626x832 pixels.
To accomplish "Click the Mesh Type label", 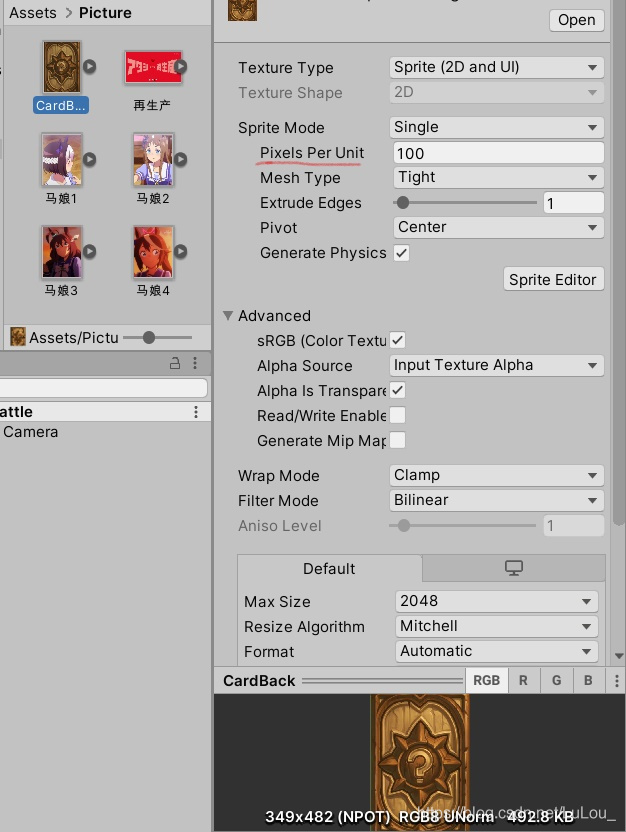I will click(x=300, y=178).
